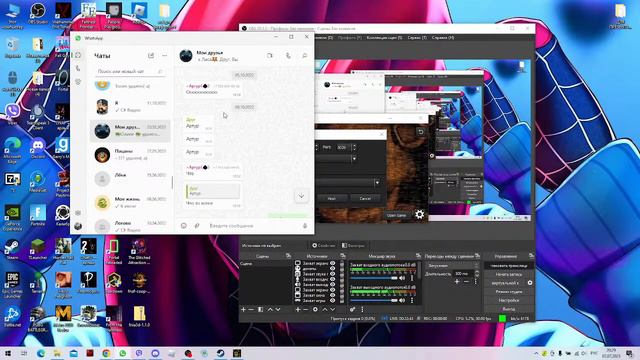Screen dimensions: 640x360
Task: Click the start streaming button in OBS controls
Action: click(509, 266)
